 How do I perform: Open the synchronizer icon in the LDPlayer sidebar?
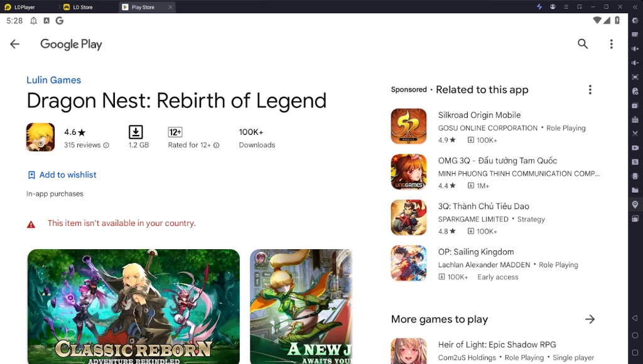tap(635, 162)
